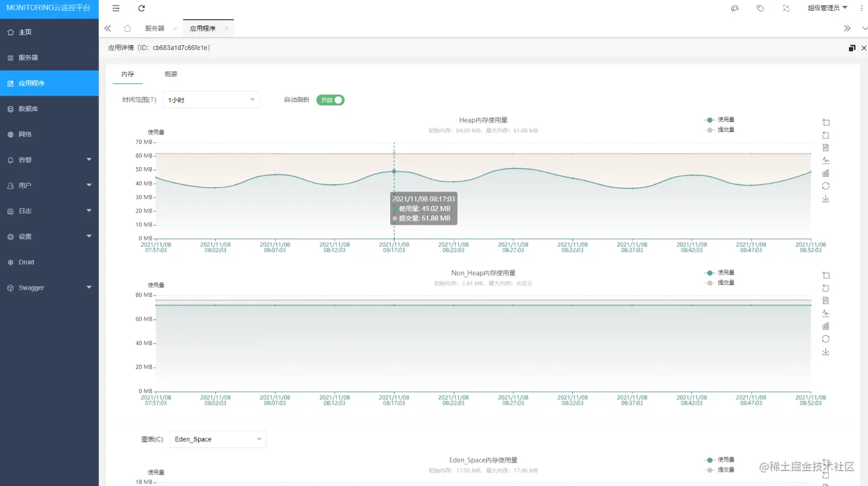Image resolution: width=868 pixels, height=486 pixels.
Task: Restore the Heap chart to its original state
Action: pos(826,186)
